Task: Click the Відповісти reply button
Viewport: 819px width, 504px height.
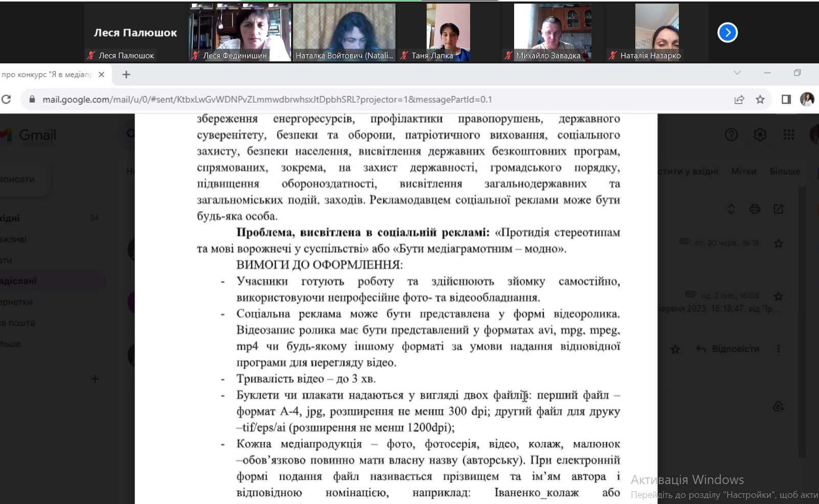Action: coord(728,349)
